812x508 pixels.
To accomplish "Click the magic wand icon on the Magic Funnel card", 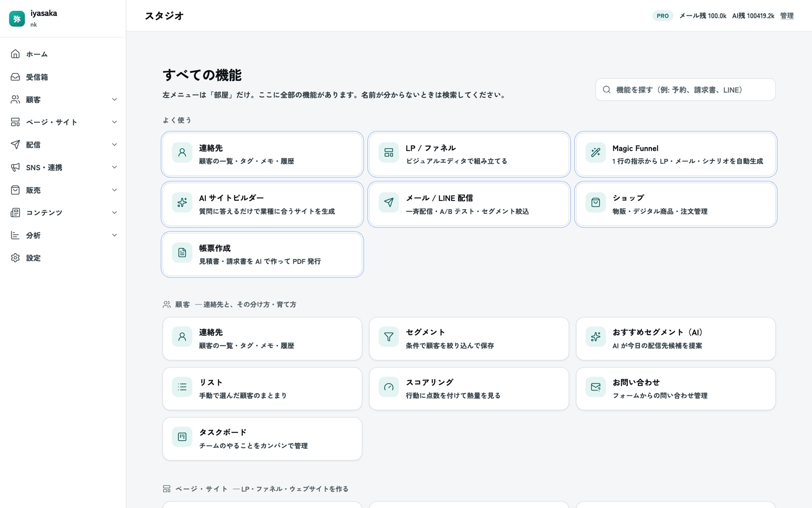I will (595, 153).
